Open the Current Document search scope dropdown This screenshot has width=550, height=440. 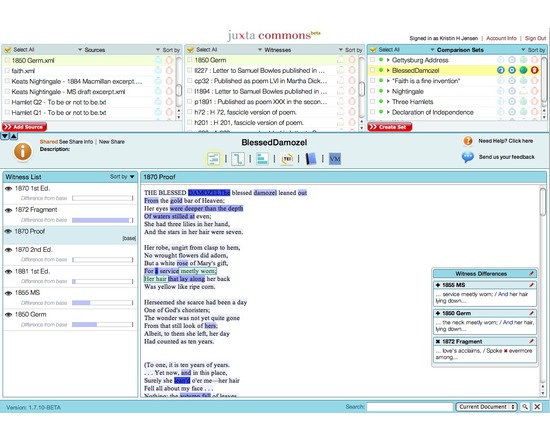pos(486,407)
